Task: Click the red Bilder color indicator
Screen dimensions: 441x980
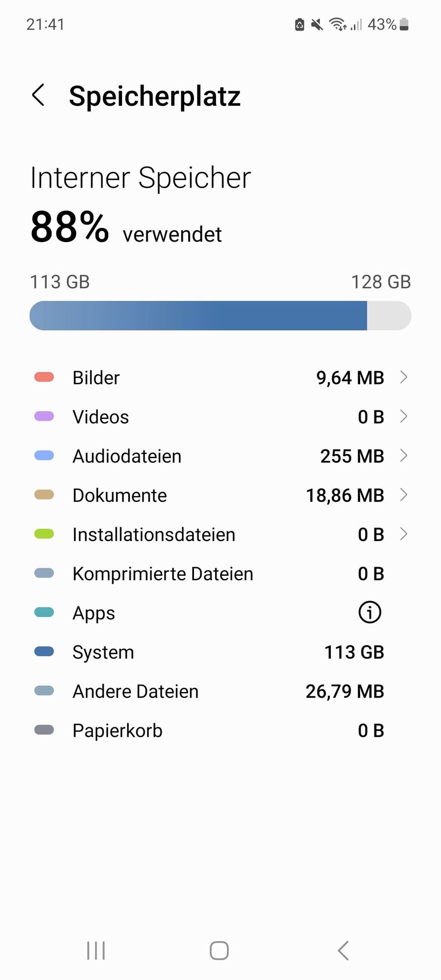Action: [44, 377]
